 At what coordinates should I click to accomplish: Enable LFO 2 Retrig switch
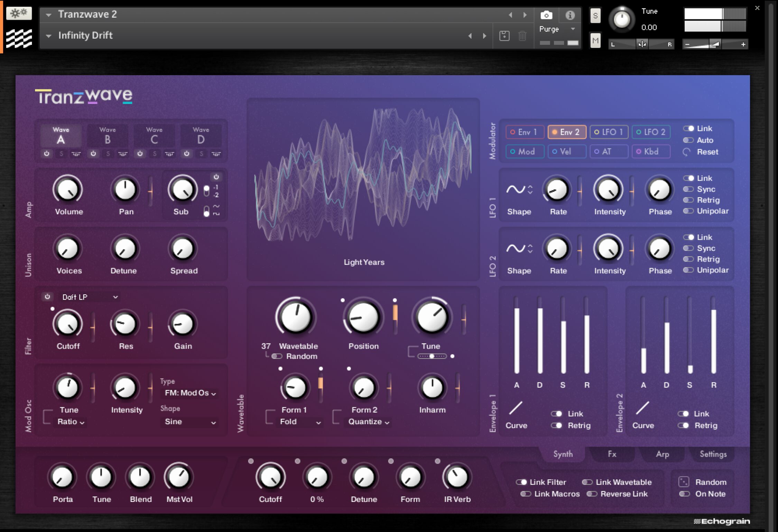pos(688,259)
